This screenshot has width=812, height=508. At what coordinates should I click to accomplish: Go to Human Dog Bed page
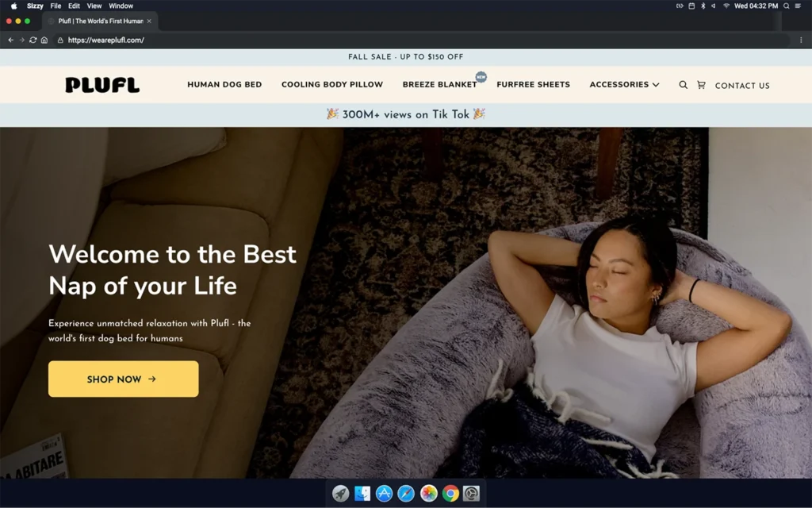224,85
